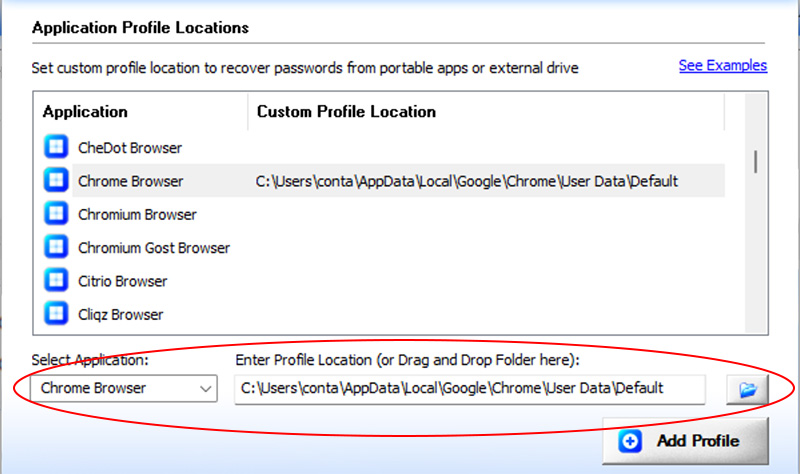Select the Chromium Browser list entry
This screenshot has width=800, height=474.
pyautogui.click(x=137, y=214)
